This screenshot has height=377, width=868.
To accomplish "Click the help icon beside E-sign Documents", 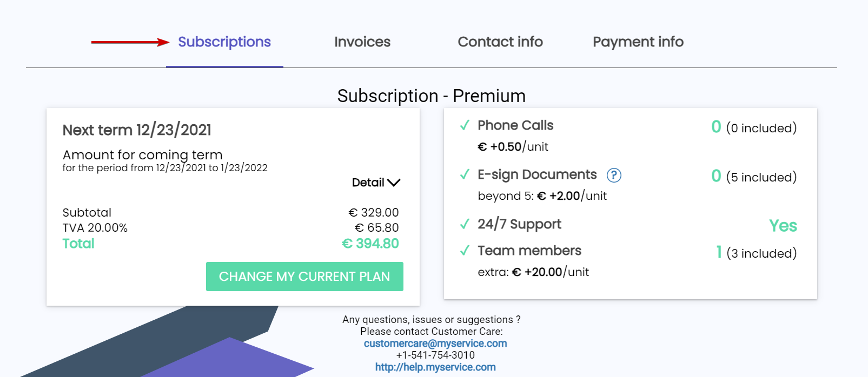I will click(614, 175).
